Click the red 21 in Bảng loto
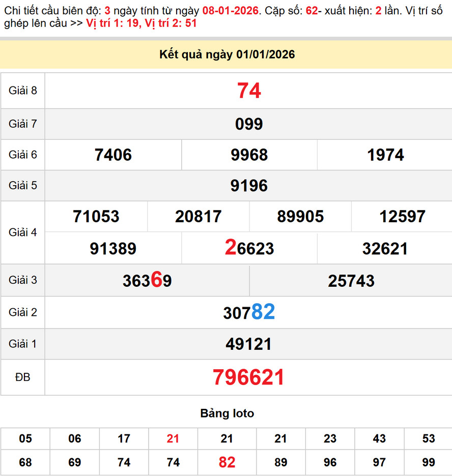Screen dimensions: 452x476 coord(173,438)
